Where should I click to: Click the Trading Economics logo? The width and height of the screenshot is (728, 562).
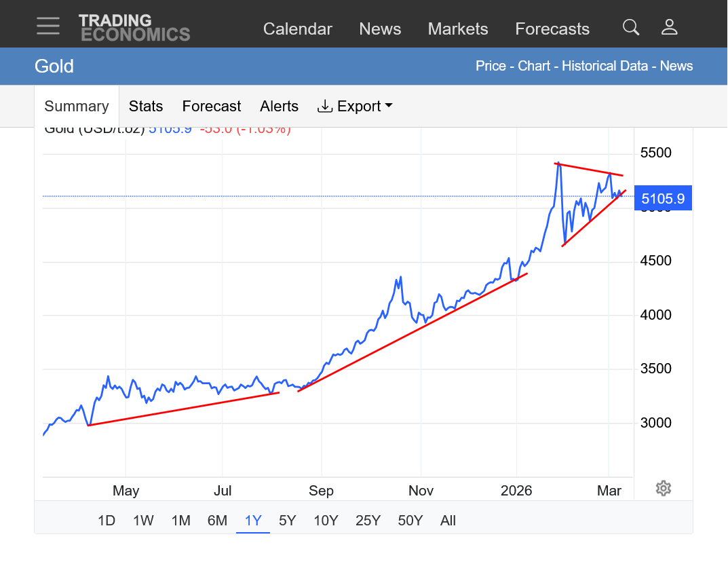coord(134,28)
